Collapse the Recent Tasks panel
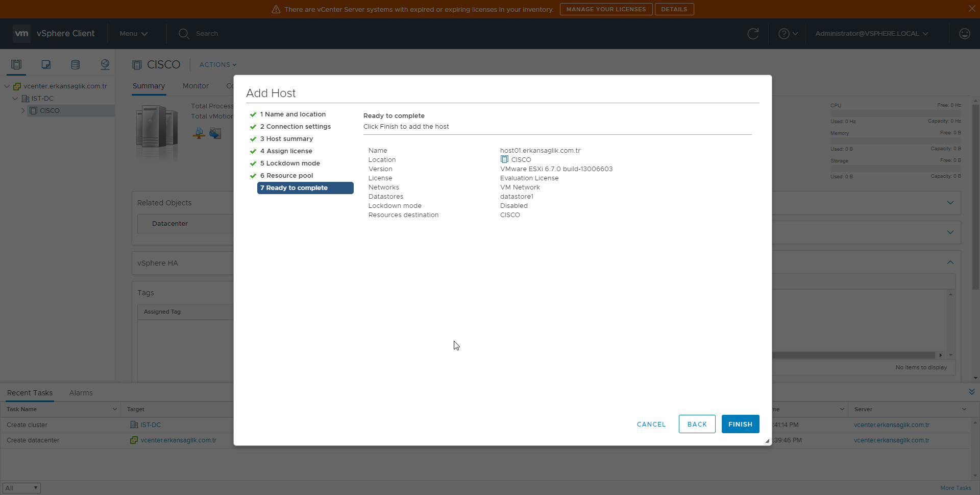This screenshot has width=980, height=495. [971, 392]
